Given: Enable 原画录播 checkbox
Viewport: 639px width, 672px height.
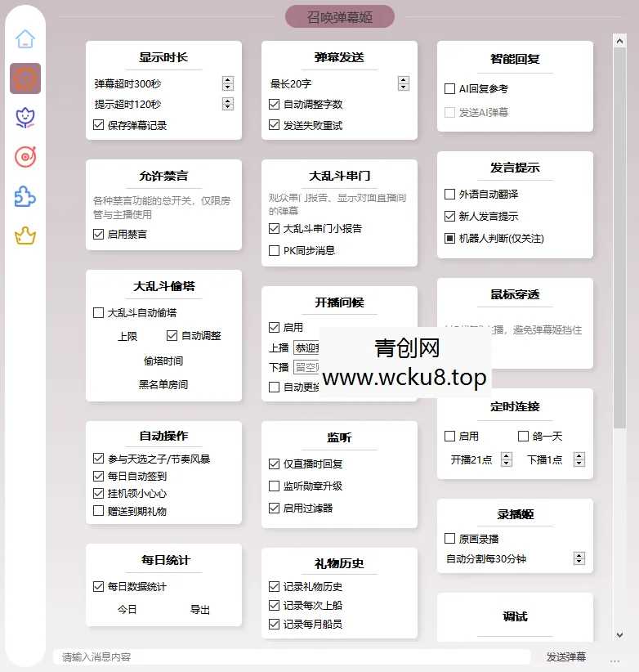Looking at the screenshot, I should point(449,539).
